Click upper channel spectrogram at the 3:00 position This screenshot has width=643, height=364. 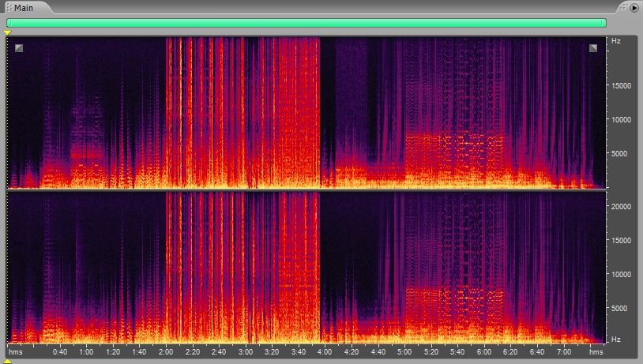246,111
